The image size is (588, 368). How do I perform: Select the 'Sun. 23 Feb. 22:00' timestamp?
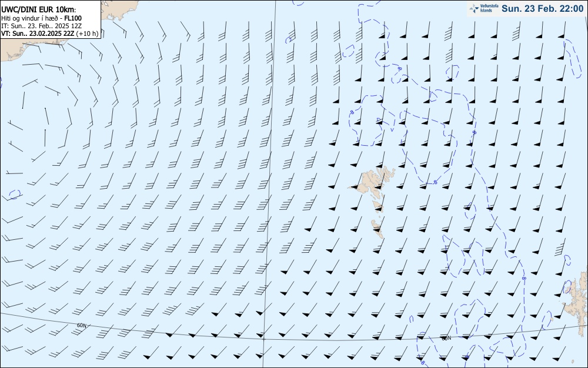pos(542,9)
